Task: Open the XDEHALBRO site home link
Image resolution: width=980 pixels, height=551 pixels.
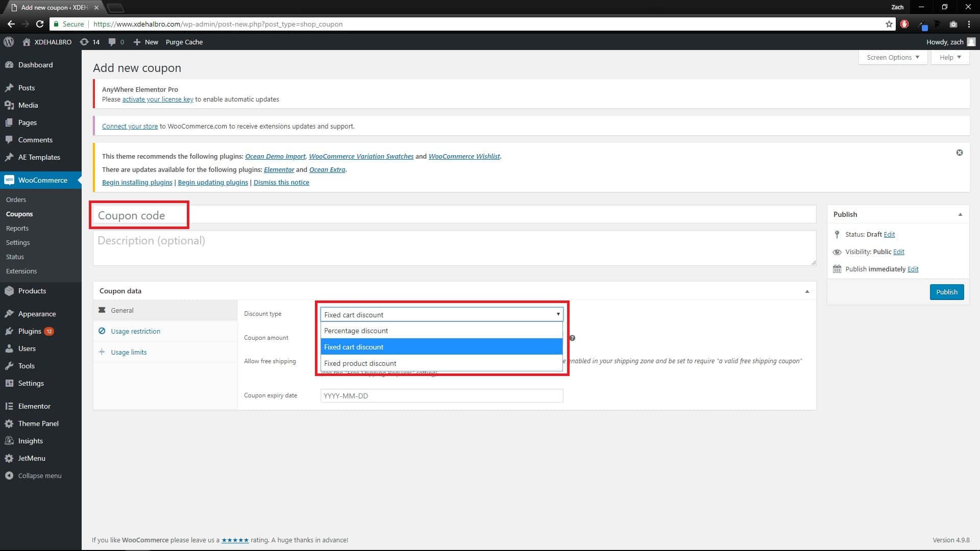Action: (47, 42)
